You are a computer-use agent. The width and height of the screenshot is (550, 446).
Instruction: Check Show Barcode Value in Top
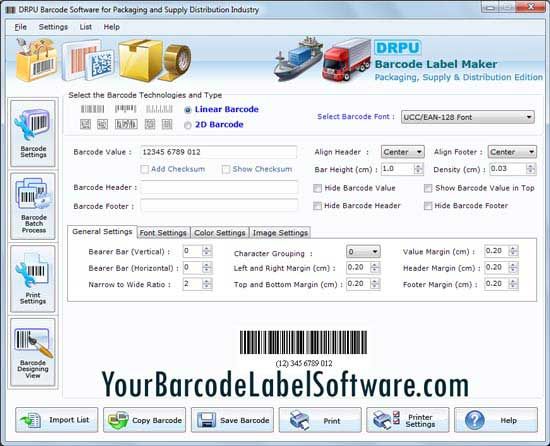pyautogui.click(x=428, y=188)
